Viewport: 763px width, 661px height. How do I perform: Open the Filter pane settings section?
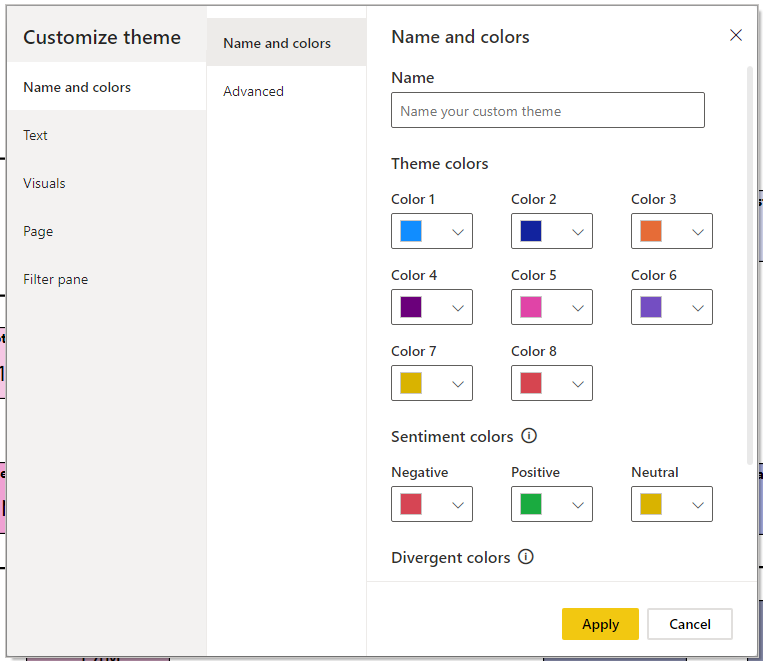[x=107, y=279]
